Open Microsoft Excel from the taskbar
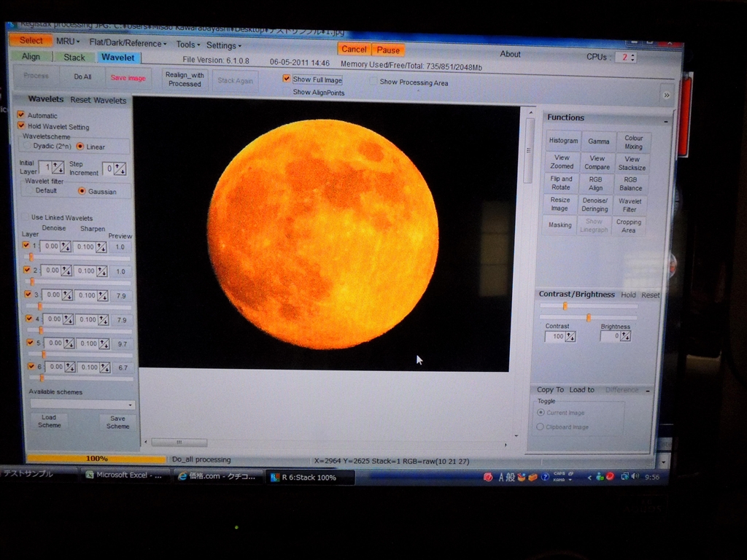Viewport: 747px width, 560px height. [x=124, y=475]
